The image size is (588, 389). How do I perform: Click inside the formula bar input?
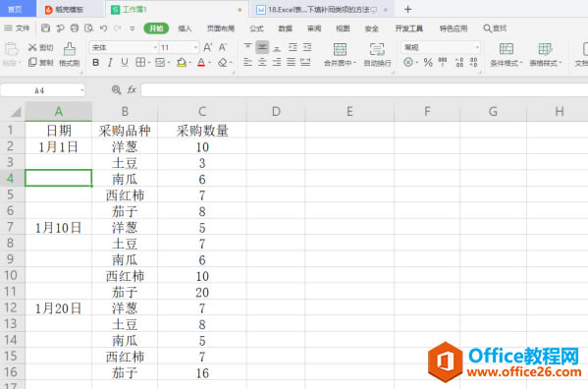click(x=364, y=90)
